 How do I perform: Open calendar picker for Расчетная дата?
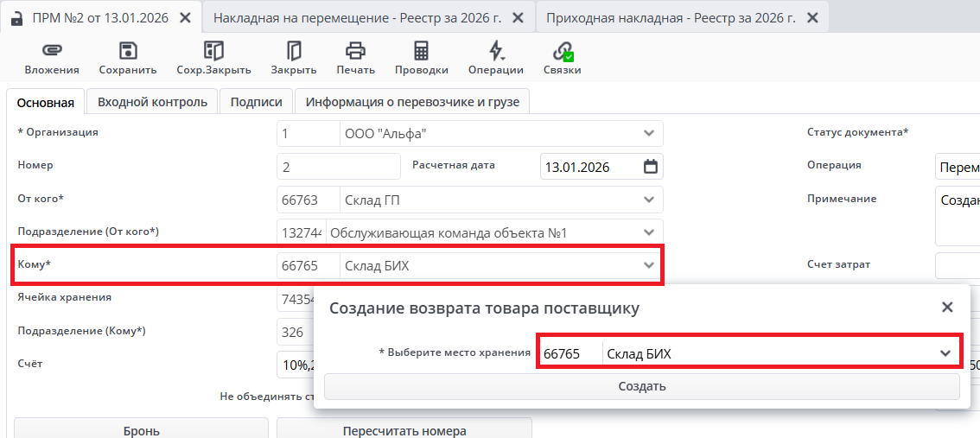(x=650, y=167)
